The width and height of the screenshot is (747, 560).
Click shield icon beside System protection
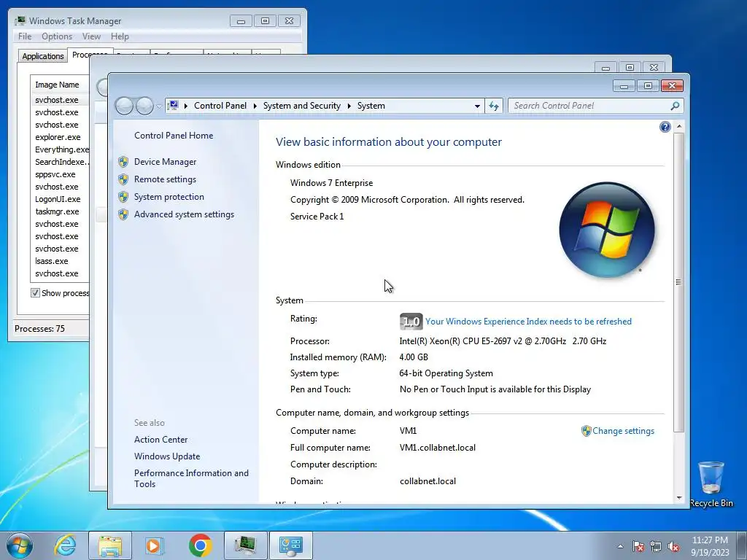tap(123, 197)
